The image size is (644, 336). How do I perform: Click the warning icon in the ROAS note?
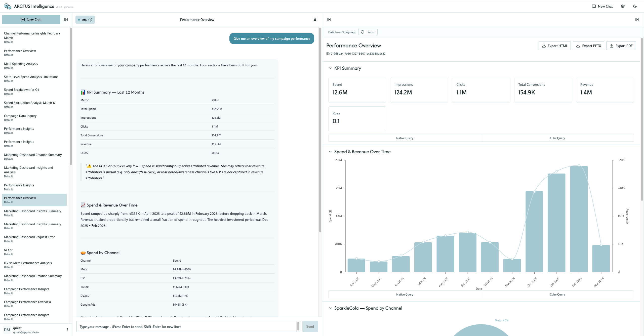[89, 166]
